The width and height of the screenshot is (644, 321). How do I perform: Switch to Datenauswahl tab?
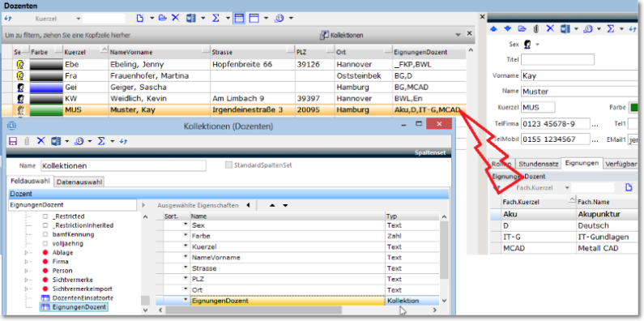click(79, 182)
